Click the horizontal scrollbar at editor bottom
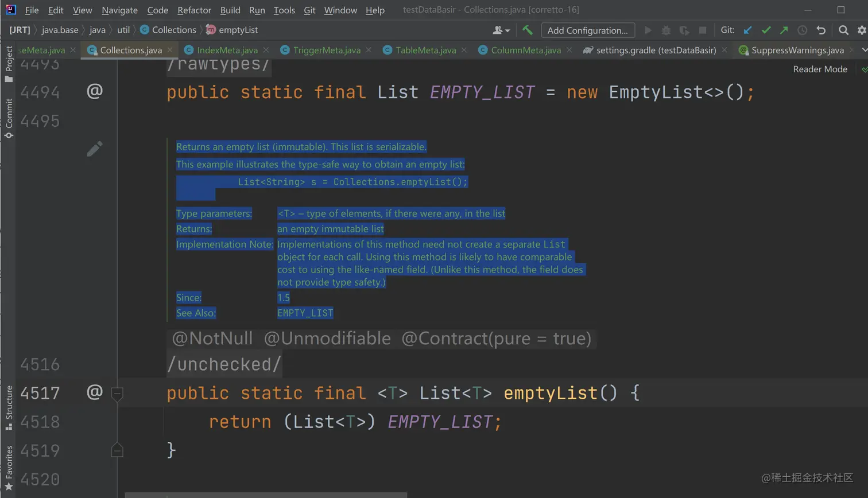 tap(266, 495)
